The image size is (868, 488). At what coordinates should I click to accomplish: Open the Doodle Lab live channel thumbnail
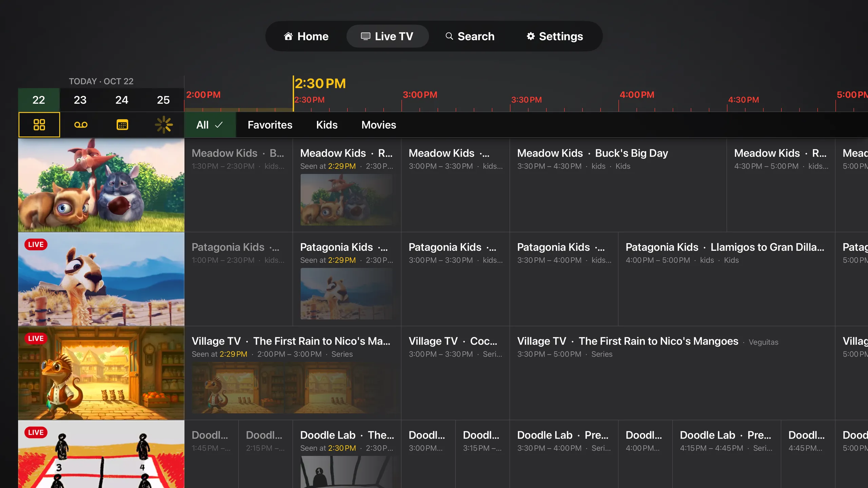pos(101,454)
